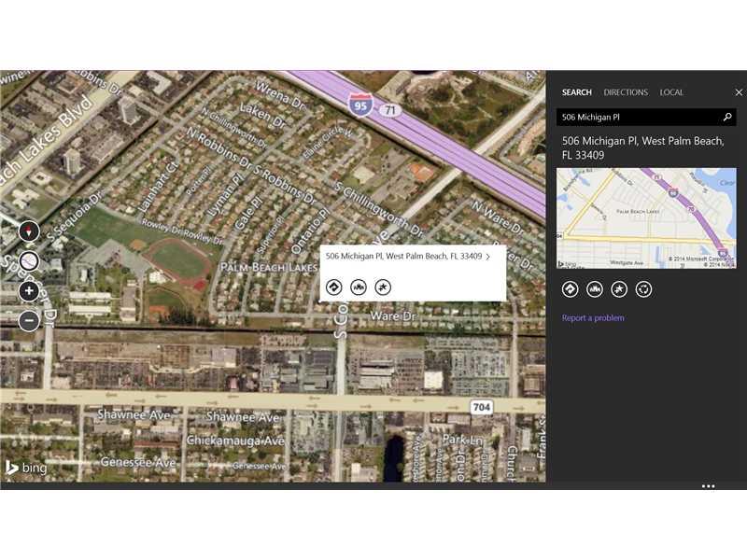747x560 pixels.
Task: Click the Report a problem link
Action: (x=593, y=318)
